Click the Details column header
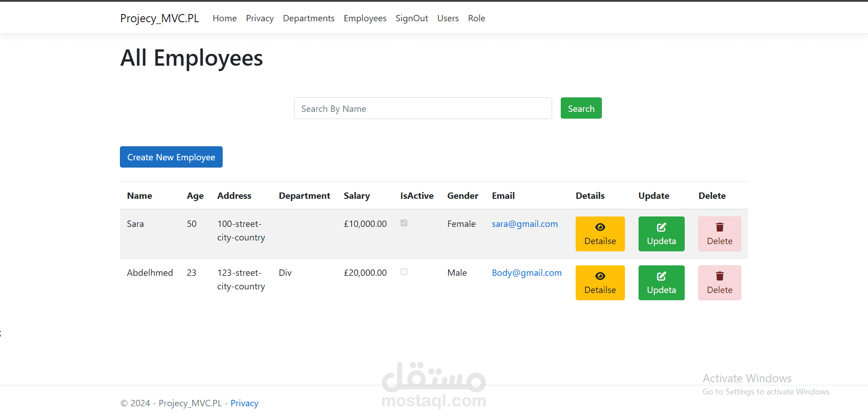This screenshot has width=868, height=418. click(590, 196)
